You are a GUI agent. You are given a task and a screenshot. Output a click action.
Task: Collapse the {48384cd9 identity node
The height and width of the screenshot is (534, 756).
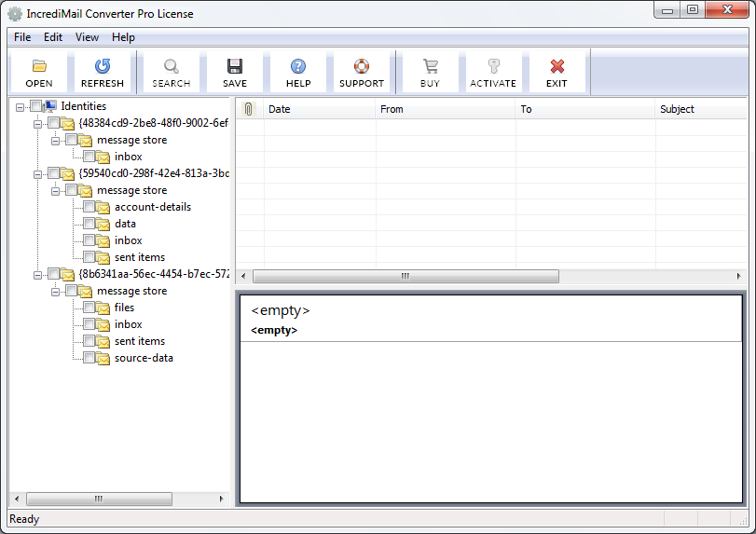click(x=37, y=124)
